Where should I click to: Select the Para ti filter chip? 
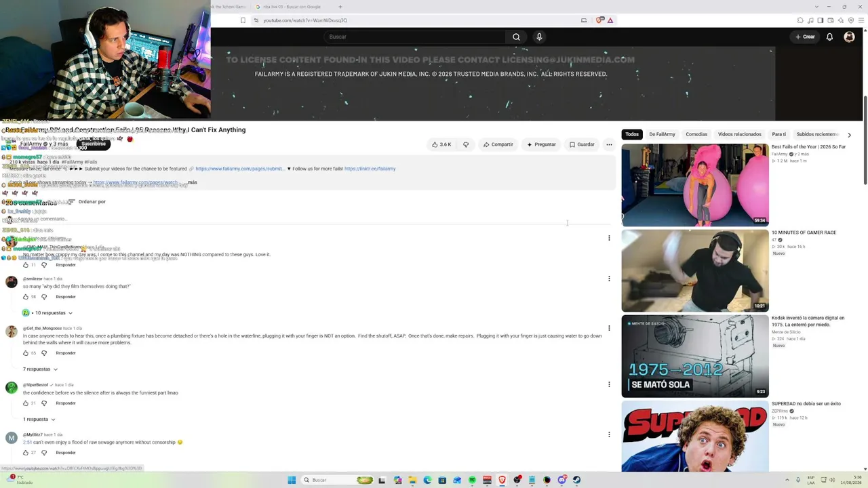coord(778,134)
